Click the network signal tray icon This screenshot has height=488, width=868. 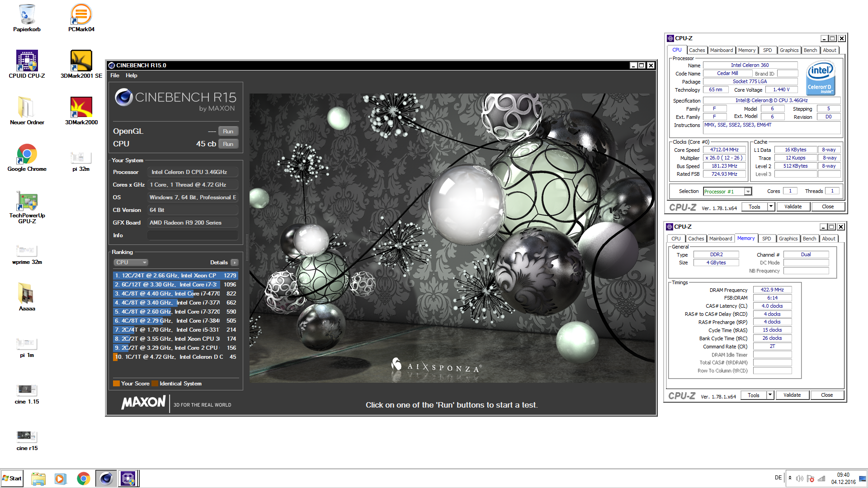click(x=821, y=479)
